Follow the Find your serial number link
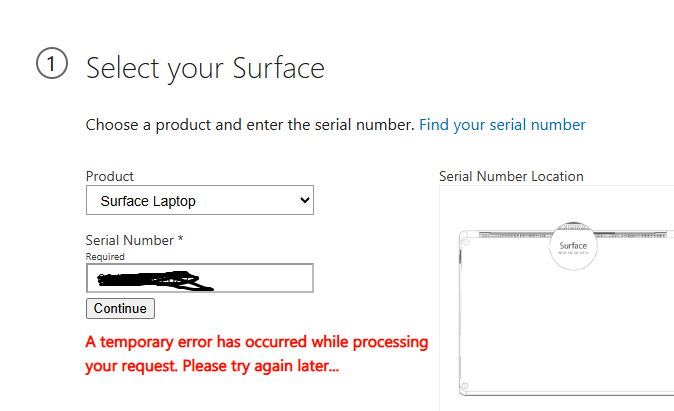 [502, 125]
